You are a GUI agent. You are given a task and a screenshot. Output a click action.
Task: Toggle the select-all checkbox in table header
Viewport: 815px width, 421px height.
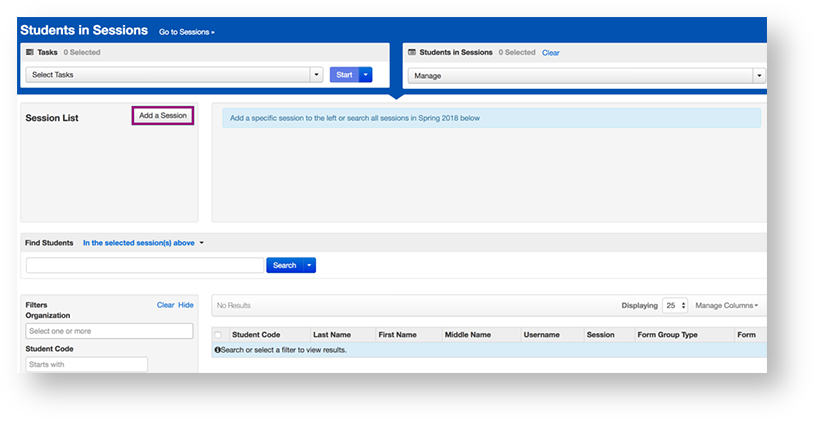(x=218, y=335)
